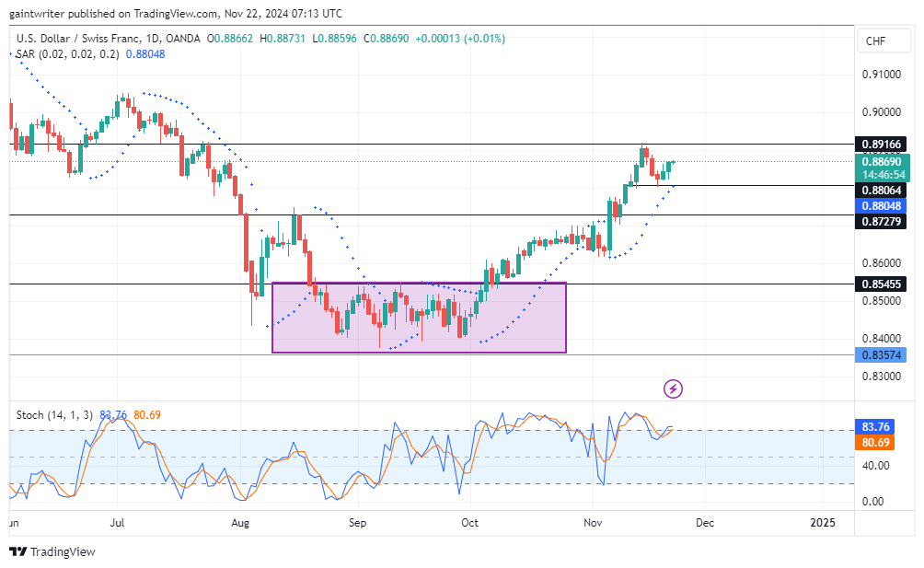
Task: Click the 0.90000 price axis tick
Action: [x=882, y=112]
